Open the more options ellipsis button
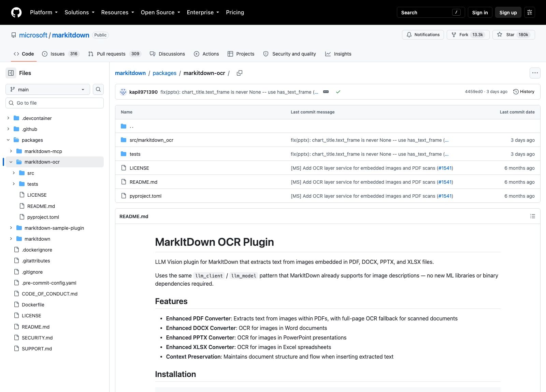The height and width of the screenshot is (392, 546). pos(535,73)
